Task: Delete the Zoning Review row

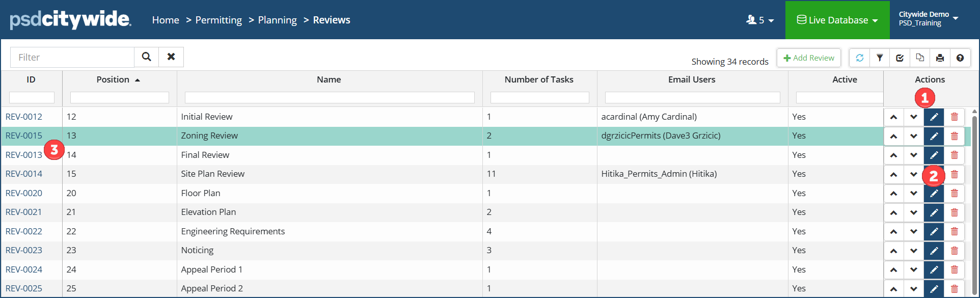Action: tap(955, 136)
